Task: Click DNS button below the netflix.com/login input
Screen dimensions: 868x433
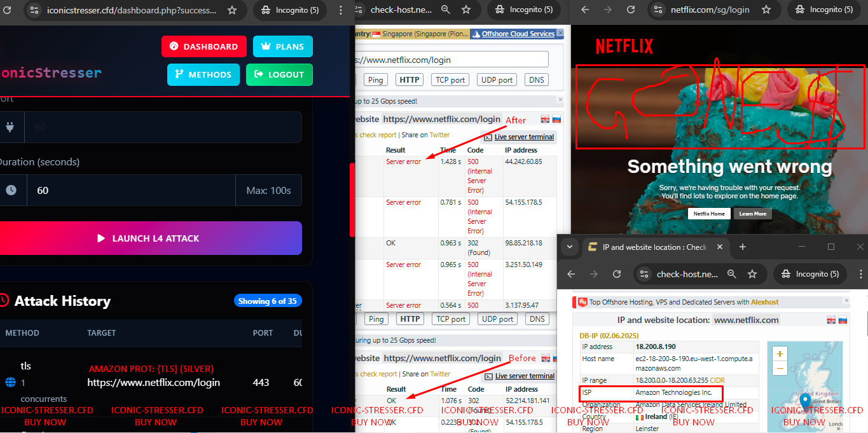Action: (x=537, y=79)
